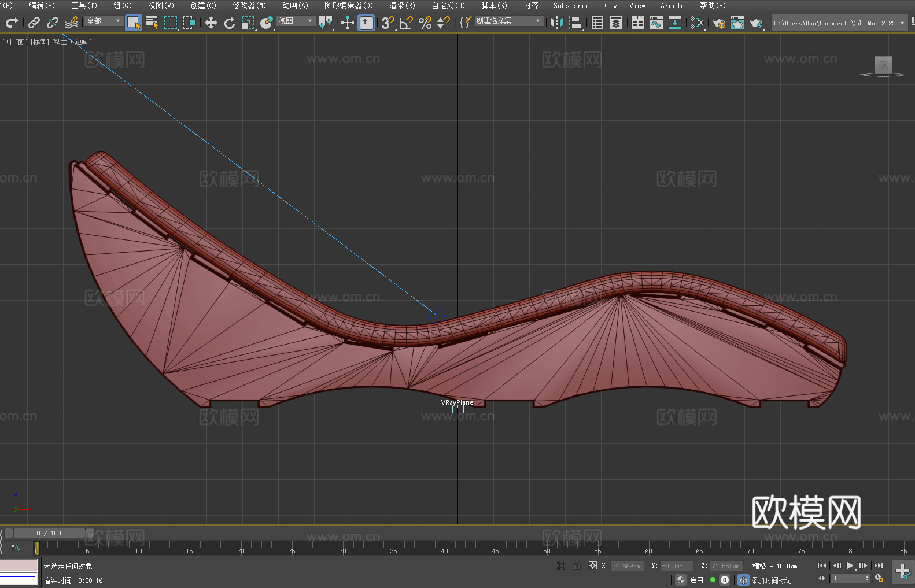Open Select by Name list icon
Viewport: 915px width, 588px height.
click(152, 23)
